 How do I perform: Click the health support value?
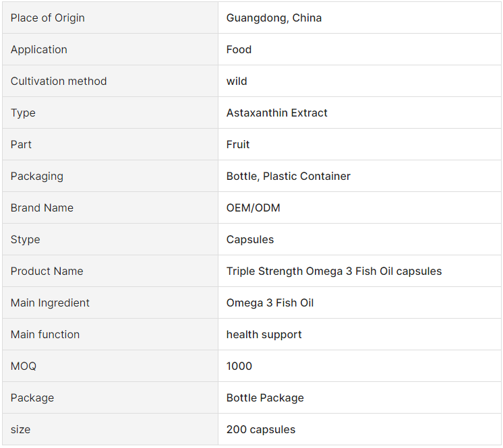pos(264,335)
